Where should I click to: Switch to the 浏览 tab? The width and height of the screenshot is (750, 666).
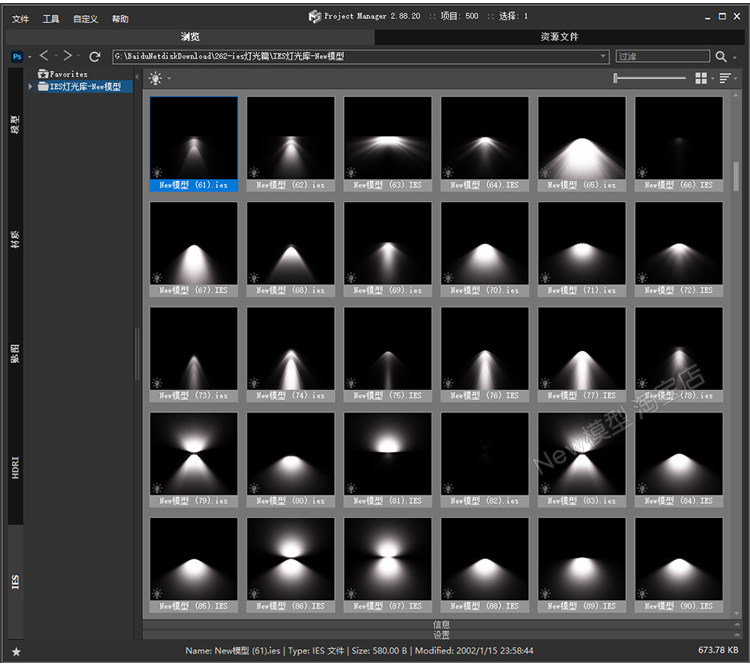[190, 37]
